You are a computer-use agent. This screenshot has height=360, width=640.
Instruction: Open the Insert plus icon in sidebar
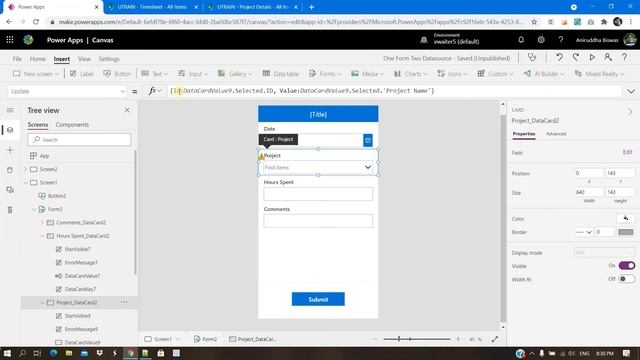[10, 150]
